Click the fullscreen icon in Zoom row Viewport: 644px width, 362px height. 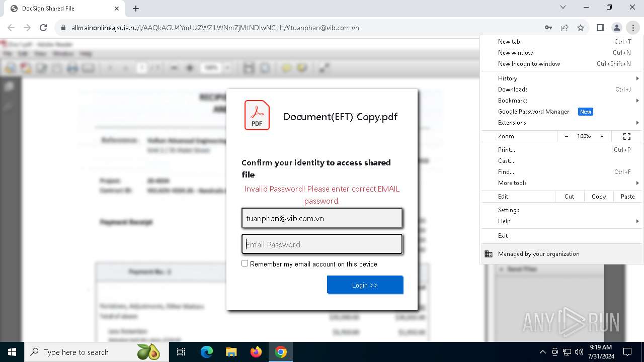[x=627, y=136]
